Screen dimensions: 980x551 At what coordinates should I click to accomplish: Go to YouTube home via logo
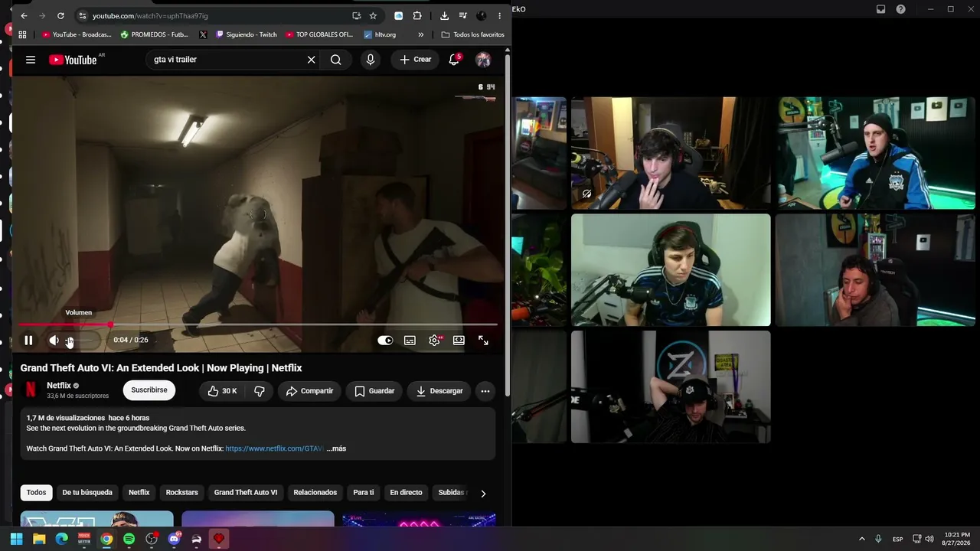[73, 60]
